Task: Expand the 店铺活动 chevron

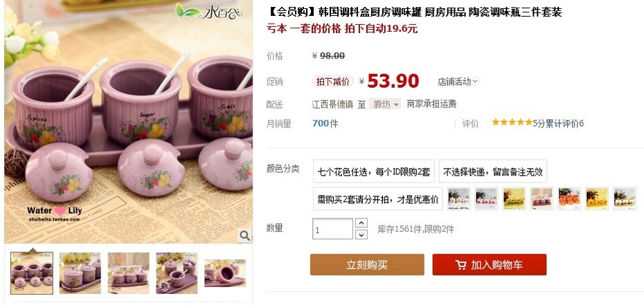Action: pyautogui.click(x=475, y=81)
